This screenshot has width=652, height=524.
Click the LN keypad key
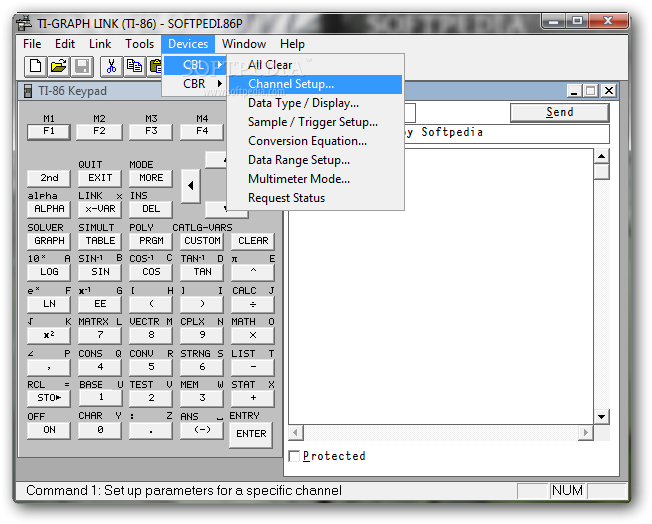(49, 304)
